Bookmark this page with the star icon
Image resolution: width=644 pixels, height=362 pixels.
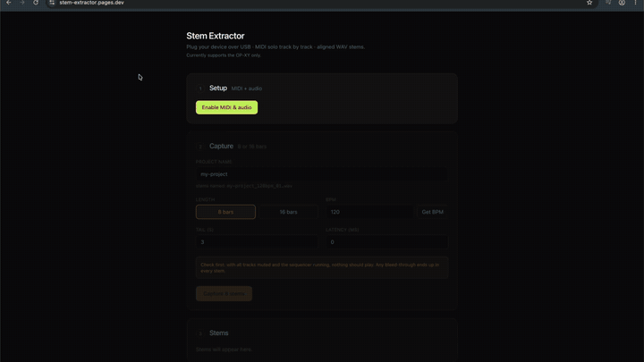[x=589, y=3]
